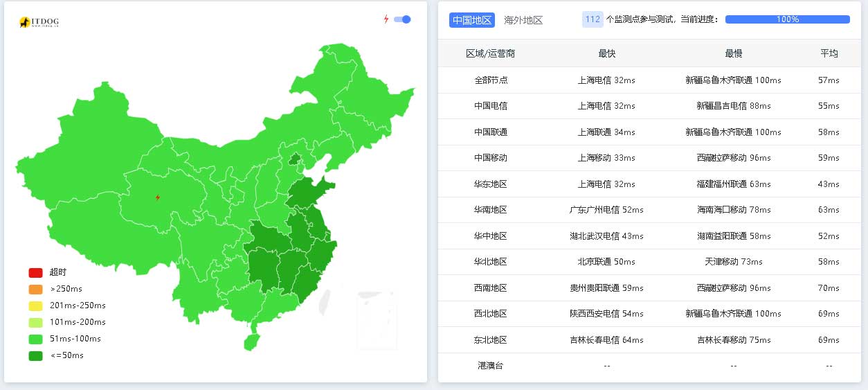Viewport: 868px width, 390px height.
Task: Select the 中国电信 row
Action: (649, 106)
